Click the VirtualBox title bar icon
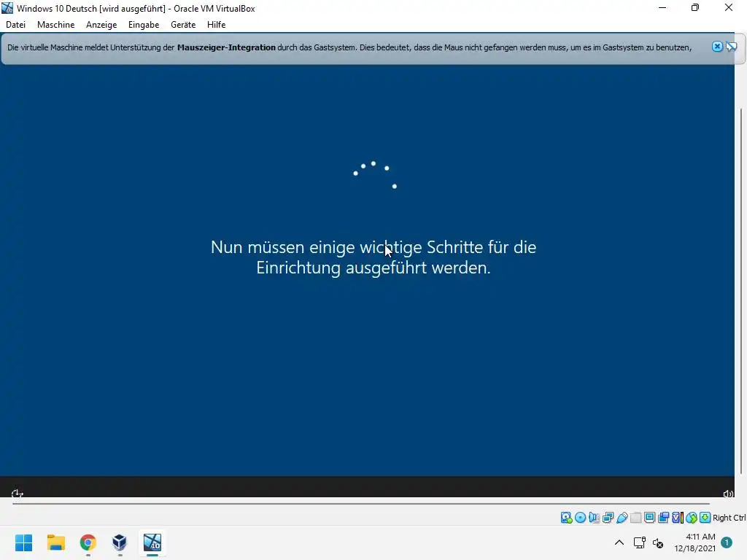This screenshot has width=747, height=560. (x=7, y=8)
